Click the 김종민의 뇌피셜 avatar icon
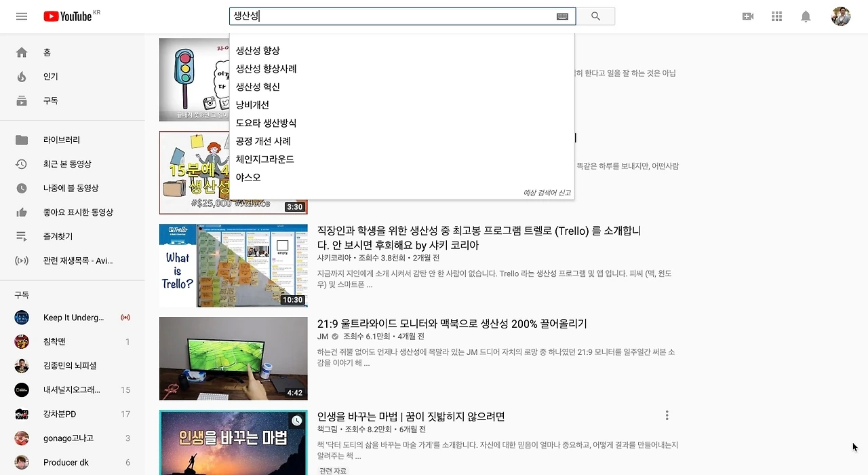This screenshot has height=475, width=868. click(x=22, y=366)
